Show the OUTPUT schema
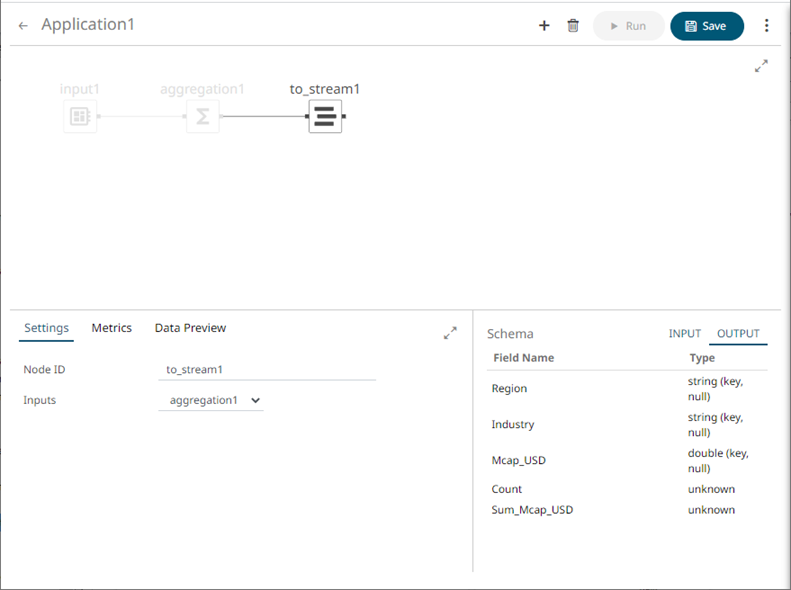This screenshot has height=590, width=791. coord(738,334)
